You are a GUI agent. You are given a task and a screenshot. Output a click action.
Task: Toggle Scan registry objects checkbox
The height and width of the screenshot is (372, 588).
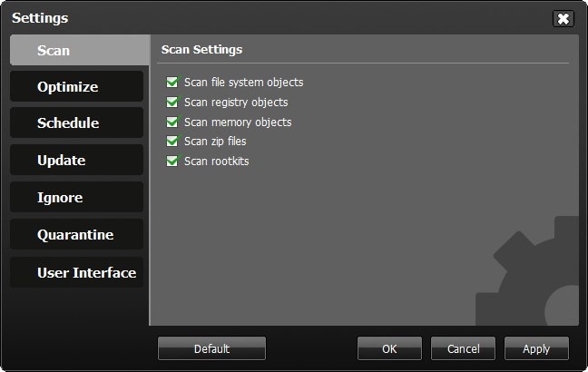pos(172,102)
